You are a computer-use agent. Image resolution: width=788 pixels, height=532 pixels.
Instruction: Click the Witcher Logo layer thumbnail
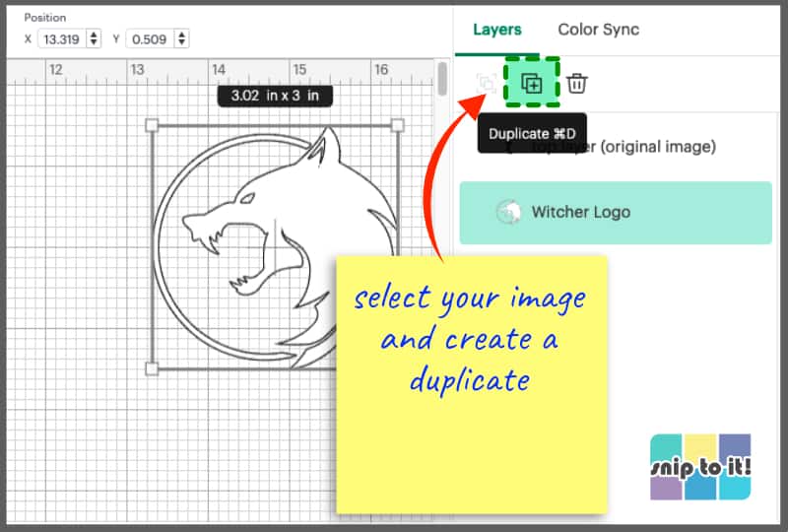(x=508, y=212)
